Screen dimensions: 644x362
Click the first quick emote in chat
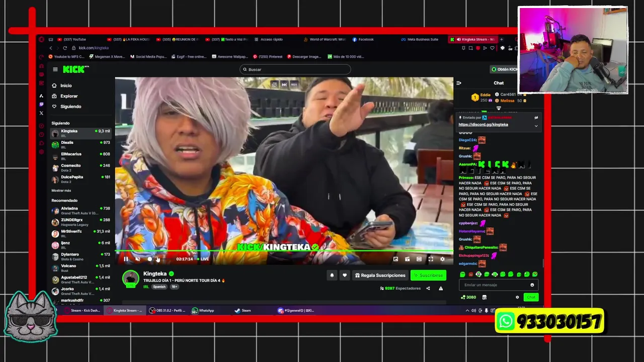(462, 274)
